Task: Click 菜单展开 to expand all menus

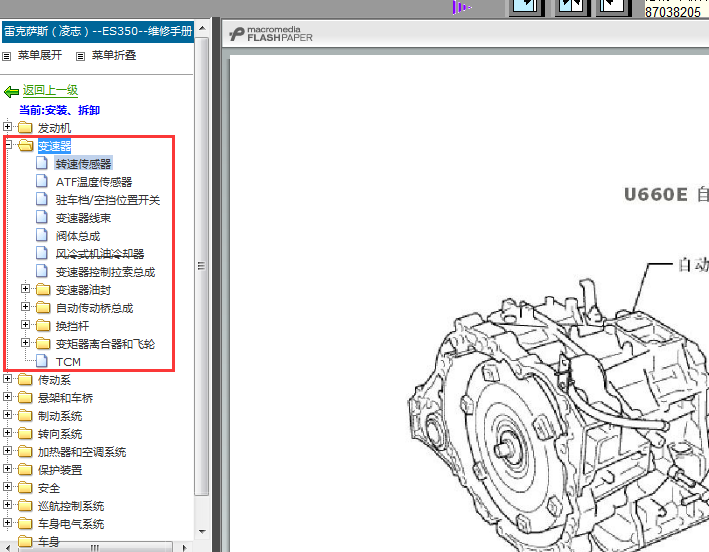Action: coord(40,55)
